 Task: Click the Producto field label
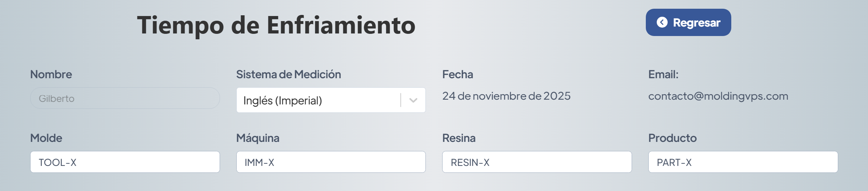point(672,138)
